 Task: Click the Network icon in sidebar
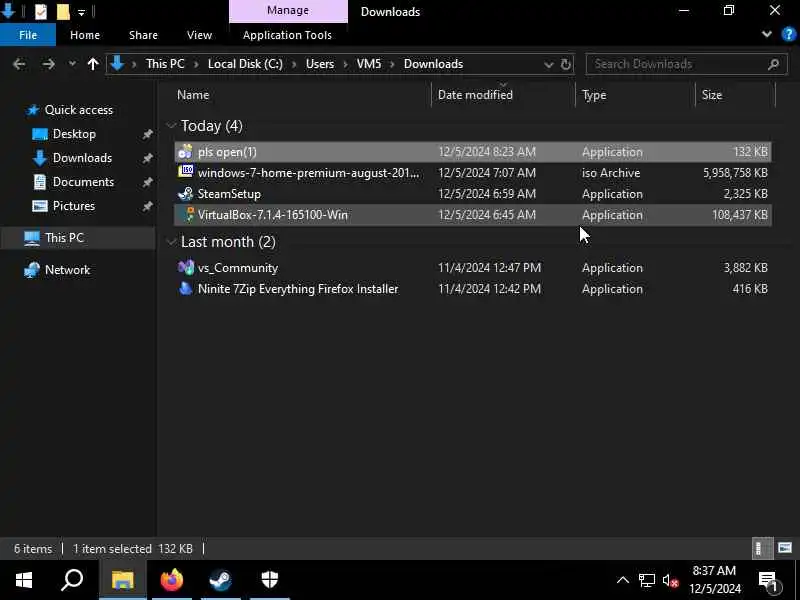[x=32, y=270]
